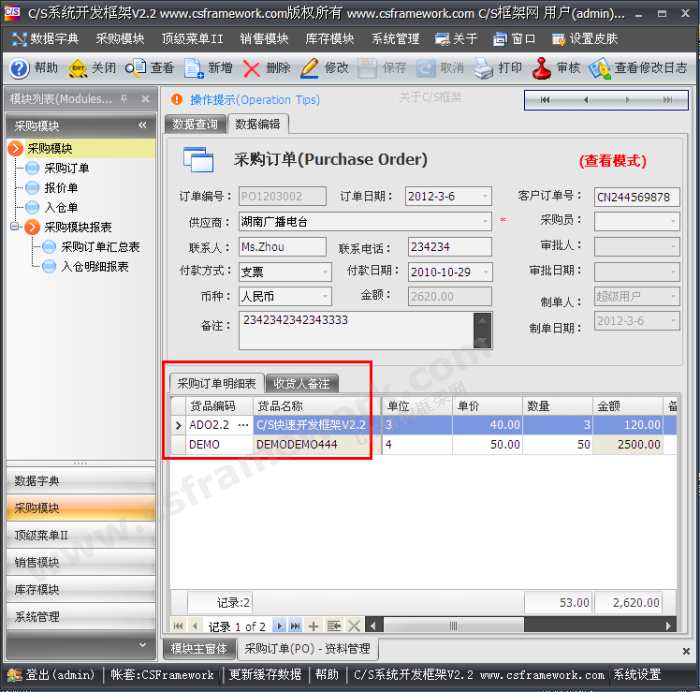
Task: Open 查看修改日志 (View modification log)
Action: (600, 68)
